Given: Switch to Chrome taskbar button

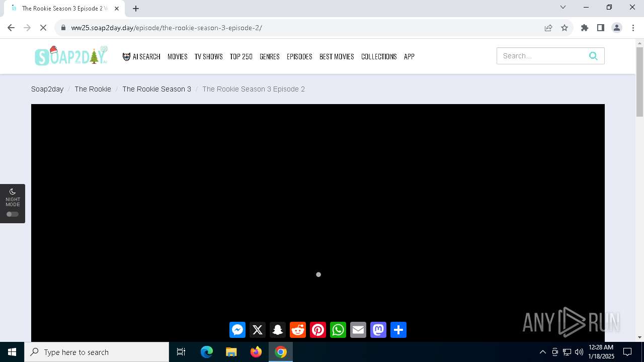Looking at the screenshot, I should (281, 352).
